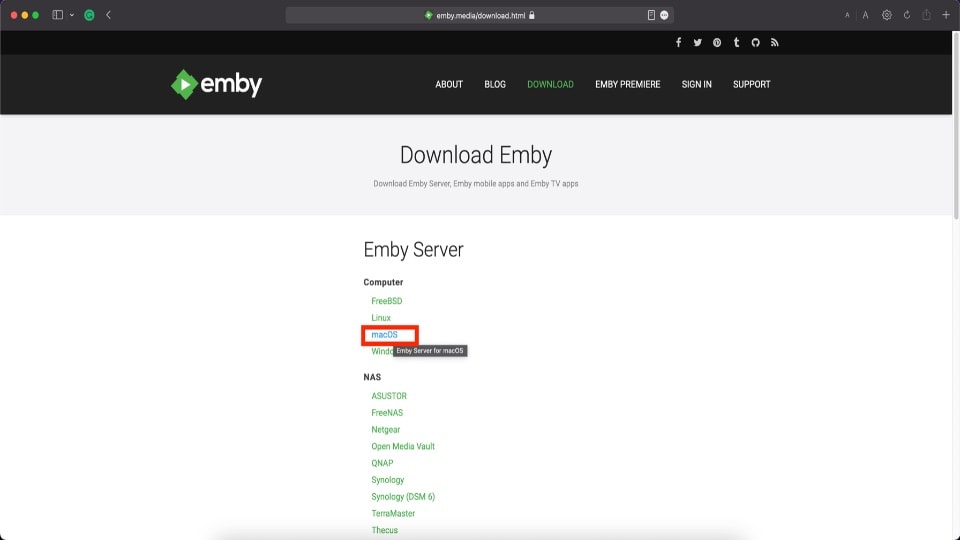Select the macOS download link
This screenshot has width=960, height=540.
click(384, 335)
